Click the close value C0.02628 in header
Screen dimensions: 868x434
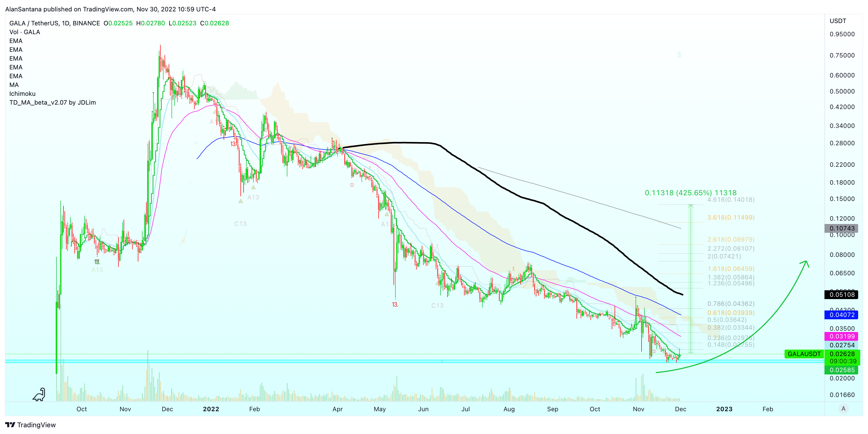coord(214,23)
